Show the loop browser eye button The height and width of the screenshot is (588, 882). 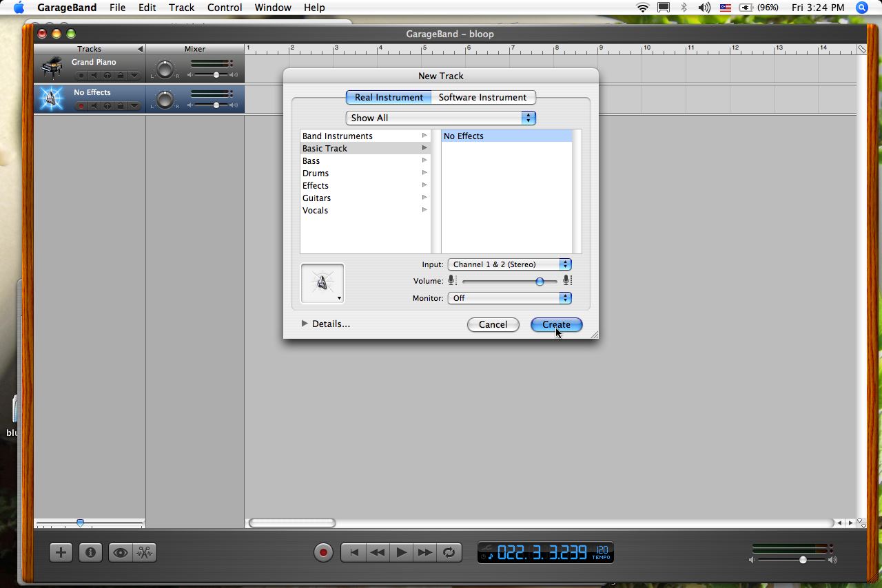click(x=120, y=552)
